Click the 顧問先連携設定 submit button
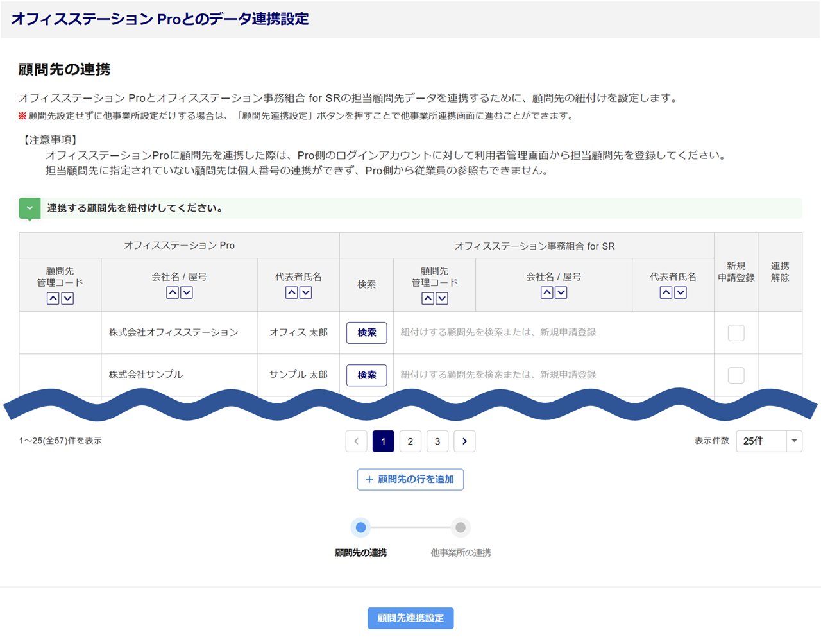 (410, 618)
